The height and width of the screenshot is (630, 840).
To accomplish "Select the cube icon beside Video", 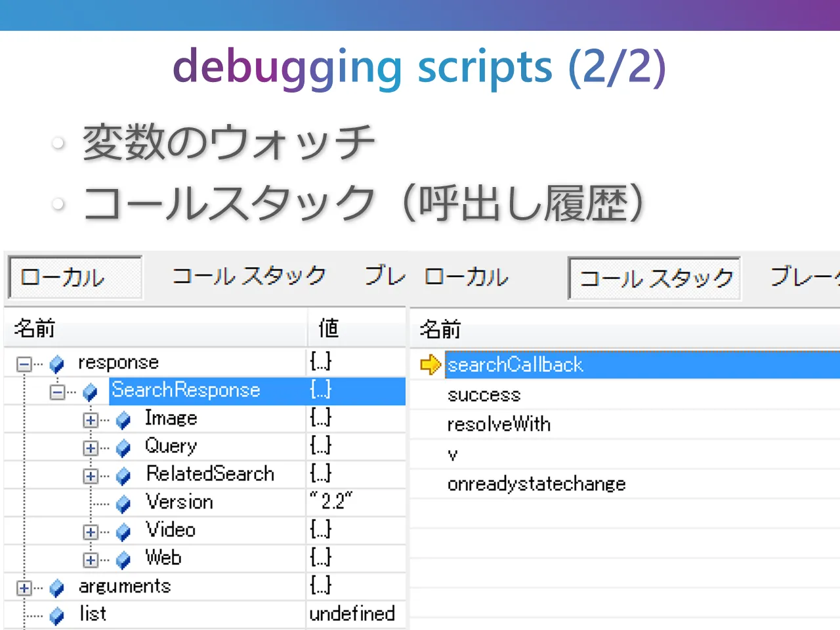I will pyautogui.click(x=123, y=532).
